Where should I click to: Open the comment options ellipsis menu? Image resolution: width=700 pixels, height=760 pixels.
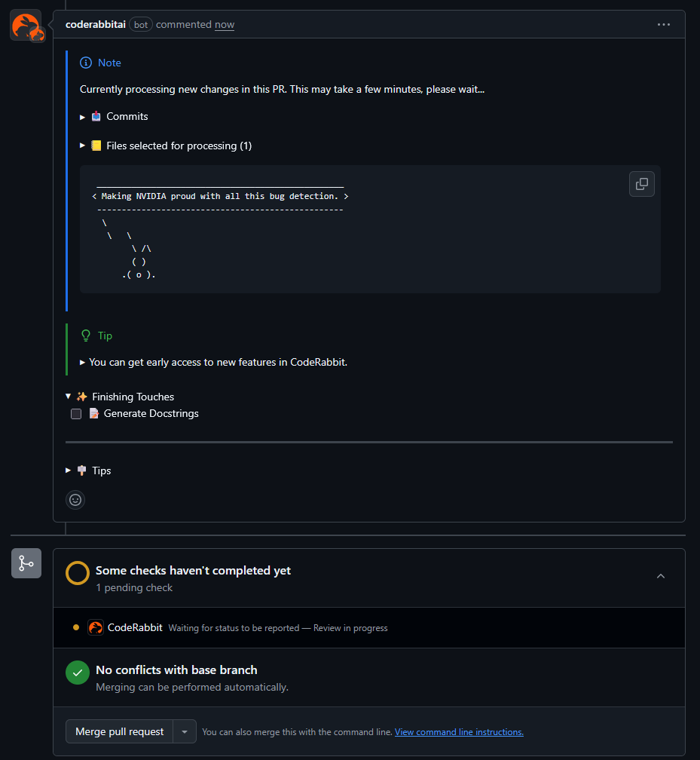click(x=663, y=24)
